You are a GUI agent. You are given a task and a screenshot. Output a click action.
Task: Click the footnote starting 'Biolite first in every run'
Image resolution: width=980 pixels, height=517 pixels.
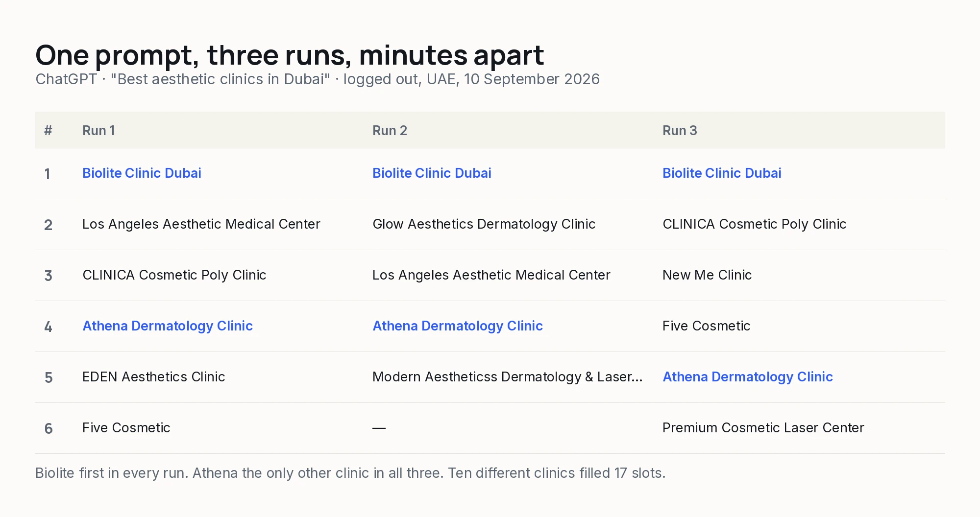tap(350, 473)
